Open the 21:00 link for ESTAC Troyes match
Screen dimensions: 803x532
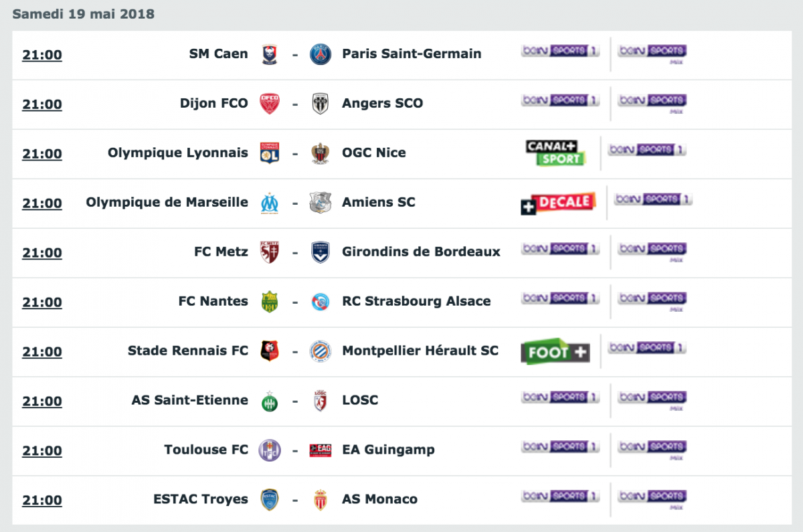[x=42, y=501]
